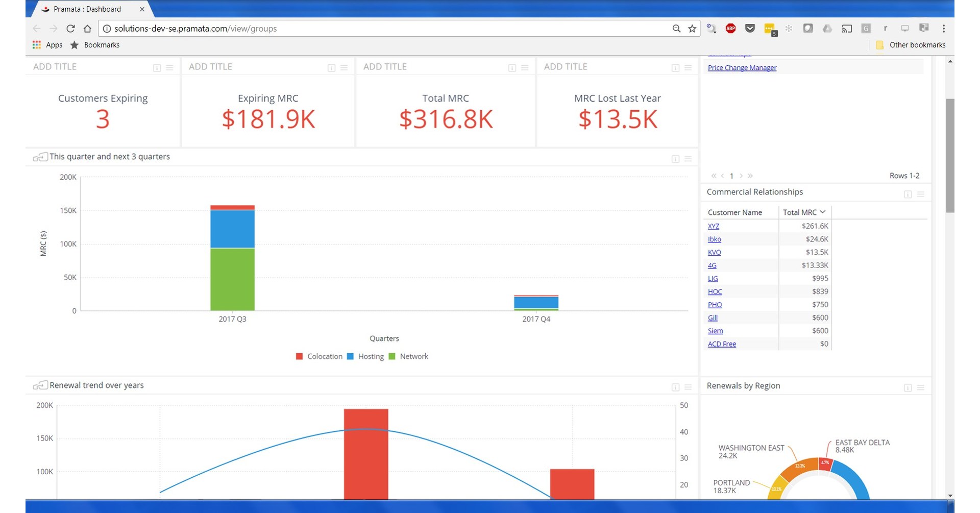Open the HOC customer link
Image resolution: width=980 pixels, height=513 pixels.
point(715,292)
